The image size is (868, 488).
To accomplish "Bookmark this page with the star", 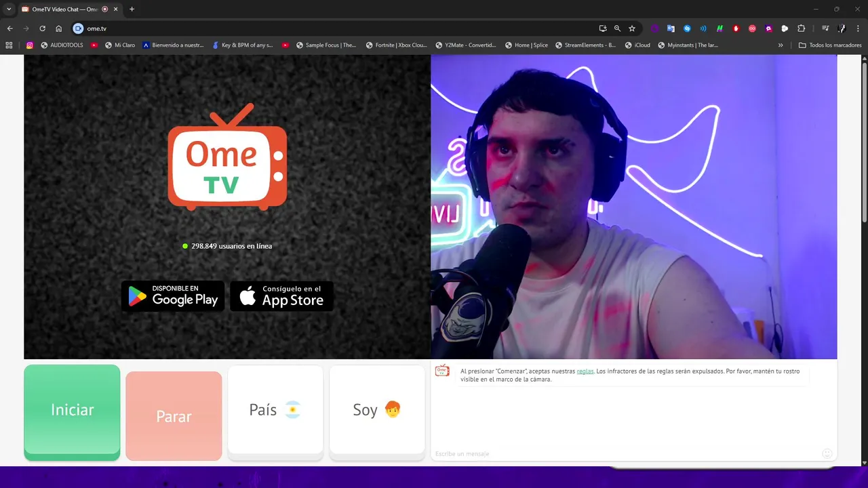I will click(x=632, y=28).
